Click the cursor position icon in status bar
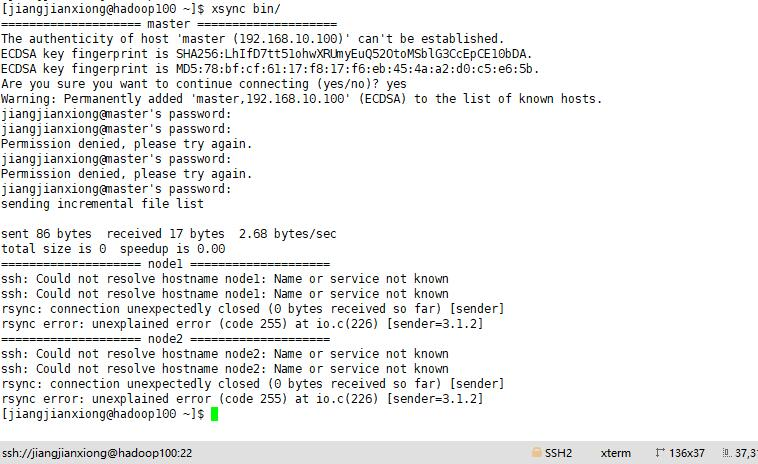The height and width of the screenshot is (464, 758). coord(727,453)
